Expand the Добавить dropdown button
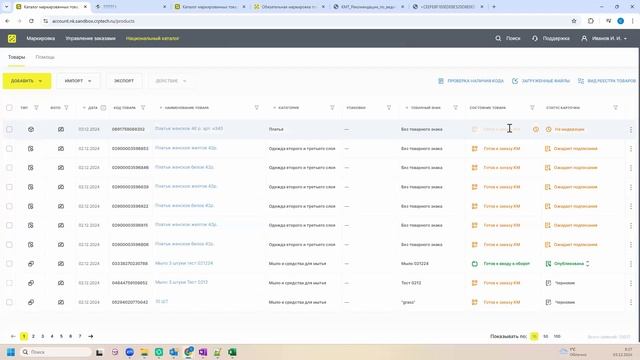The image size is (640, 360). click(27, 81)
